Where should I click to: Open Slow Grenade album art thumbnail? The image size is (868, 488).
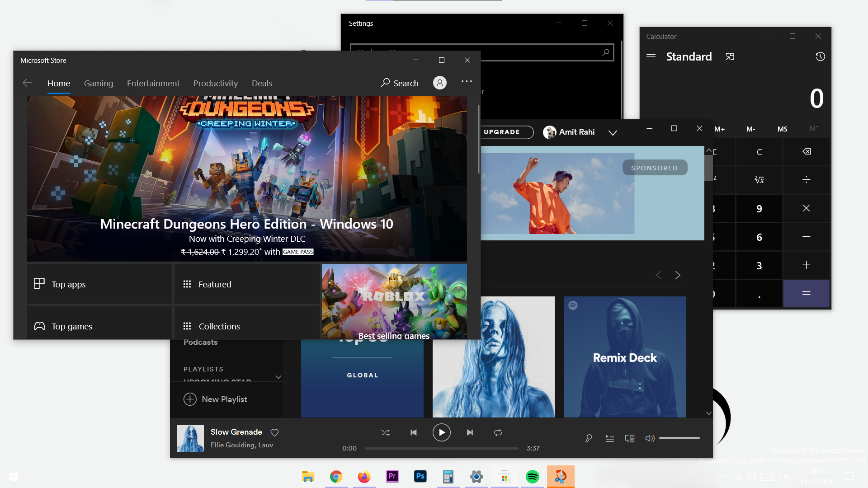click(x=190, y=438)
